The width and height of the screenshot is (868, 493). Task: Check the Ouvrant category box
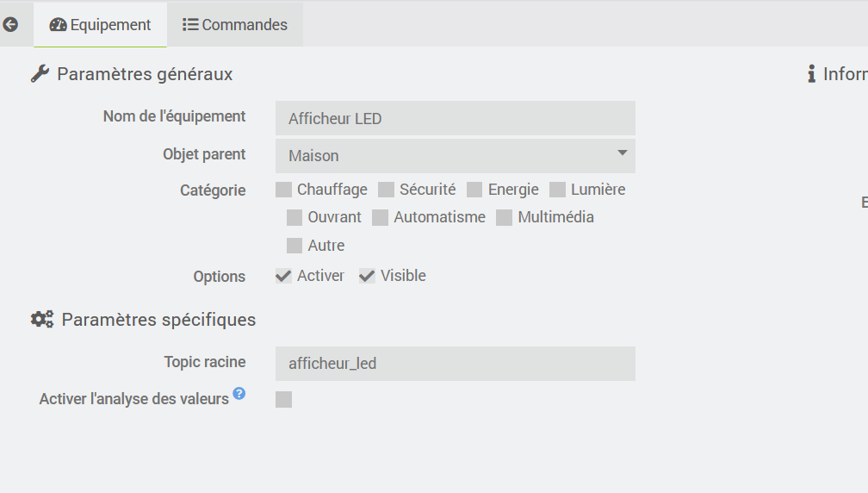point(294,217)
